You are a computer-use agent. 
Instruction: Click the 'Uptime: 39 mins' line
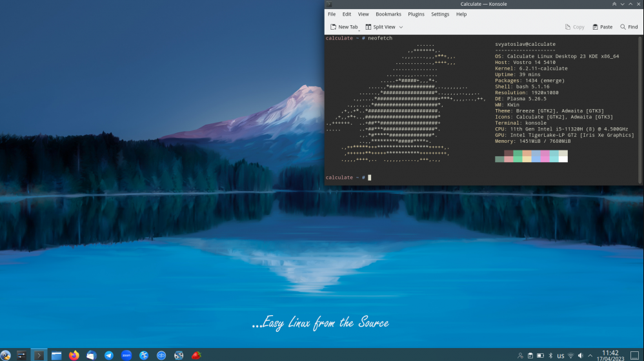tap(518, 74)
